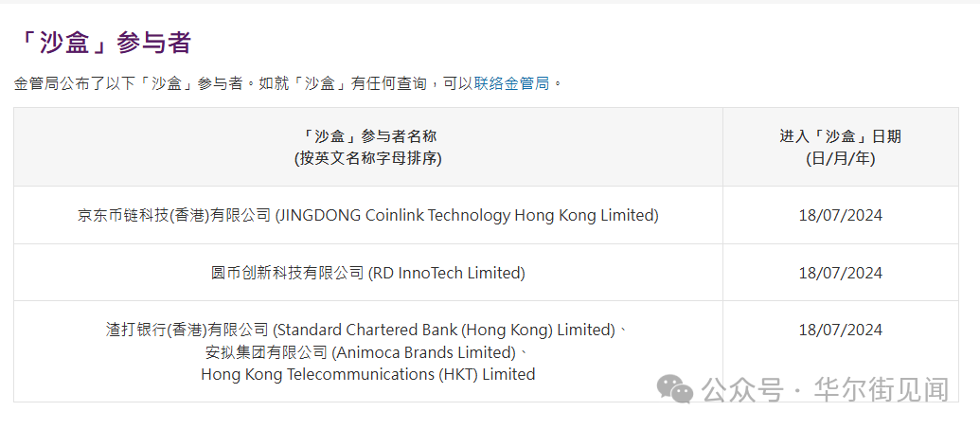The image size is (980, 429).
Task: Click the entry date in the RD InnoTech row
Action: click(840, 273)
